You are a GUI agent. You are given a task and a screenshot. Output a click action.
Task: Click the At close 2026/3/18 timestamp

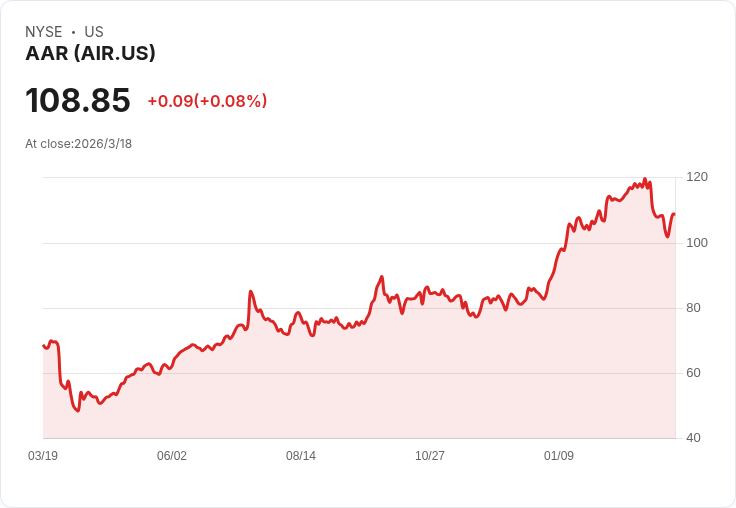[x=79, y=144]
